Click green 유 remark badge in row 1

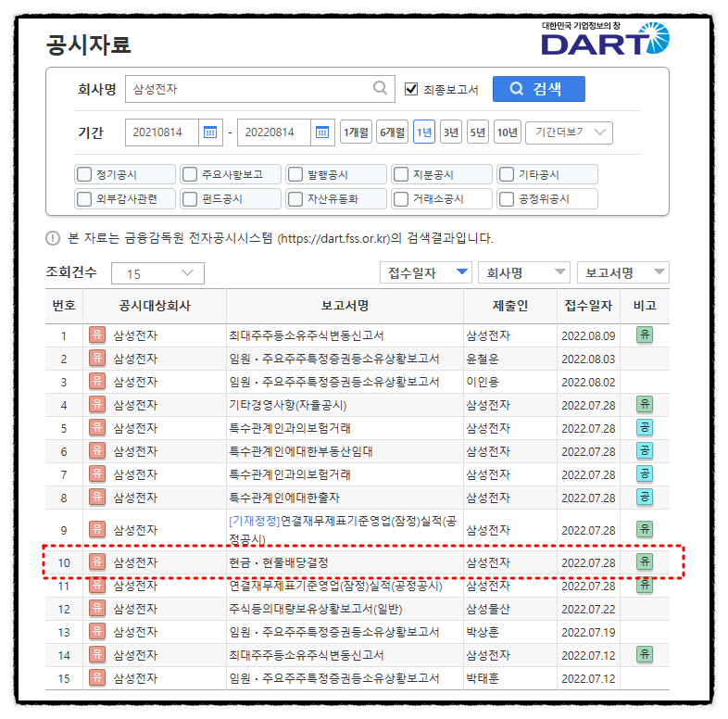tap(645, 334)
